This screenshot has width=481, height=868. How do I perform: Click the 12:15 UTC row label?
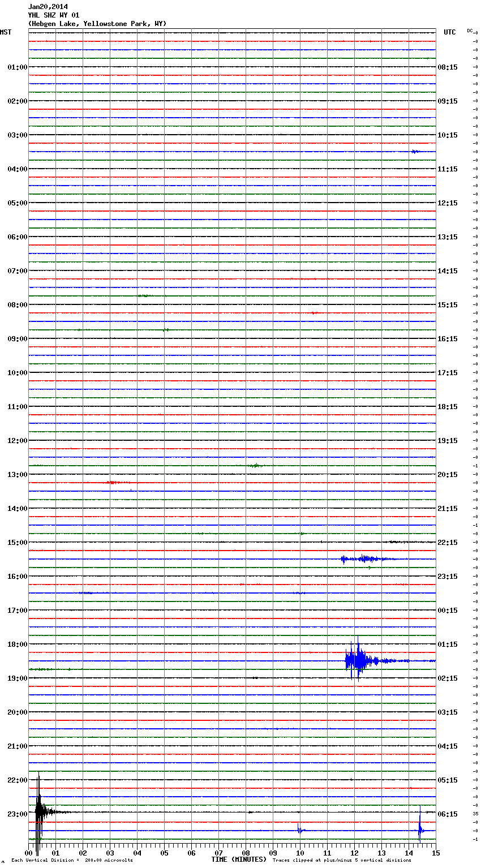tap(448, 203)
